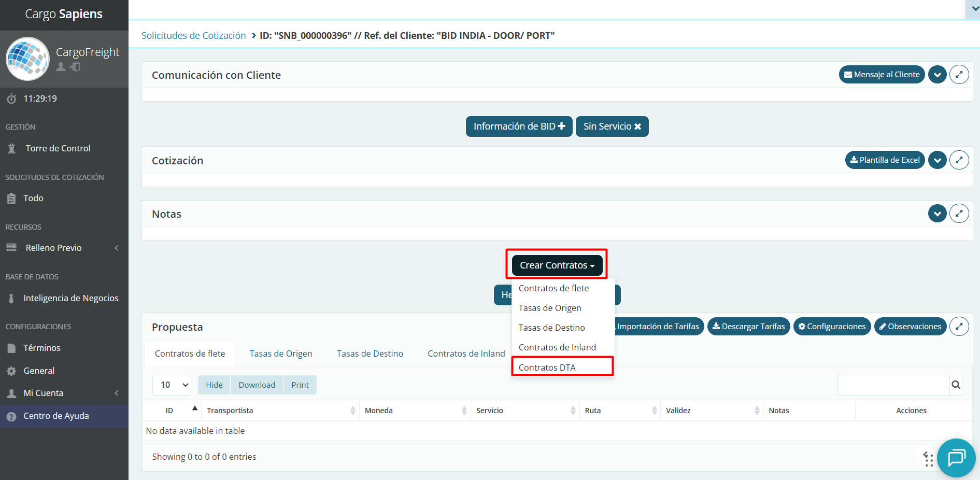
Task: Expand the Propuesta panel to fullscreen
Action: click(959, 327)
